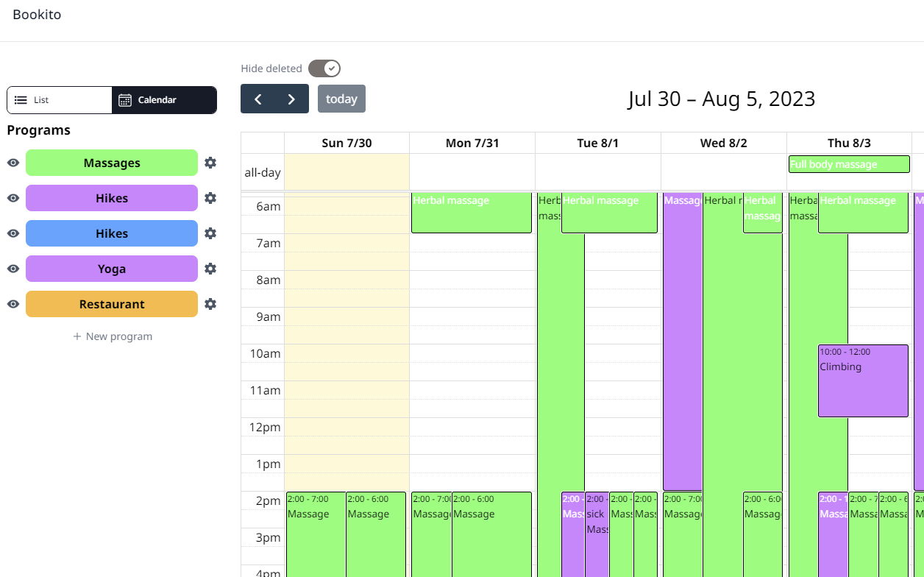Switch to the List view tab
The width and height of the screenshot is (924, 577).
point(60,100)
